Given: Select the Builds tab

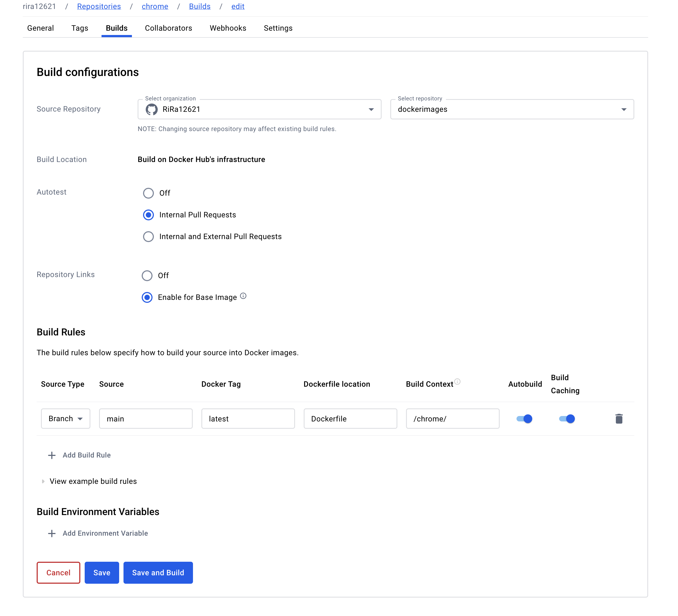Looking at the screenshot, I should pos(117,28).
